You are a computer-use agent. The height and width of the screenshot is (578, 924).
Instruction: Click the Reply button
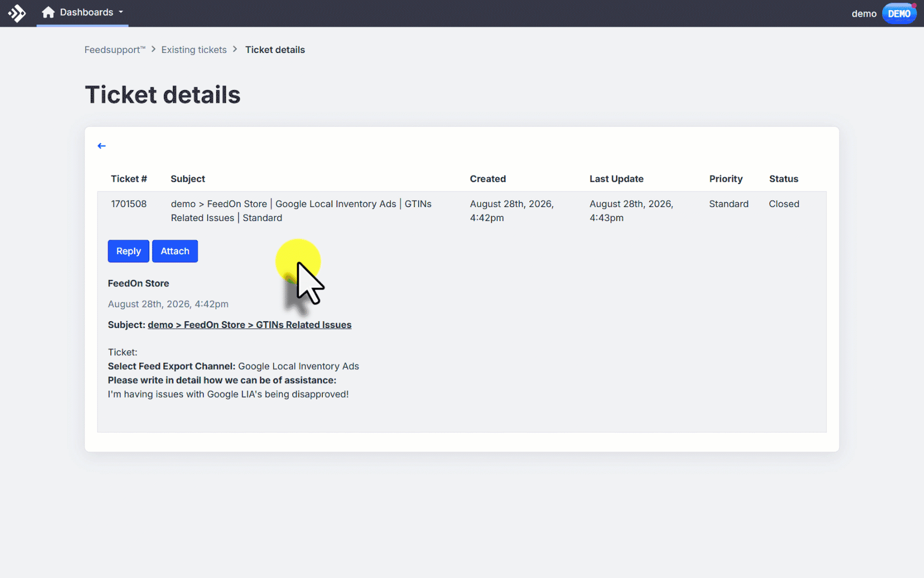[128, 251]
